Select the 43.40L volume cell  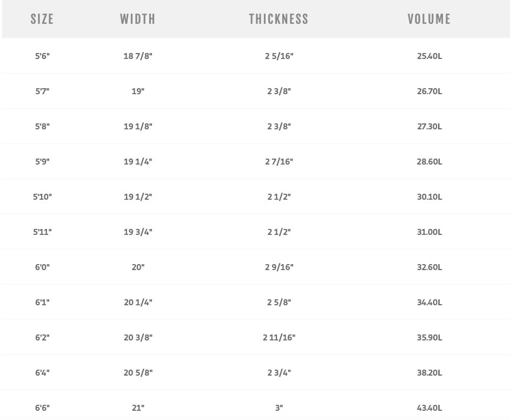tap(429, 408)
